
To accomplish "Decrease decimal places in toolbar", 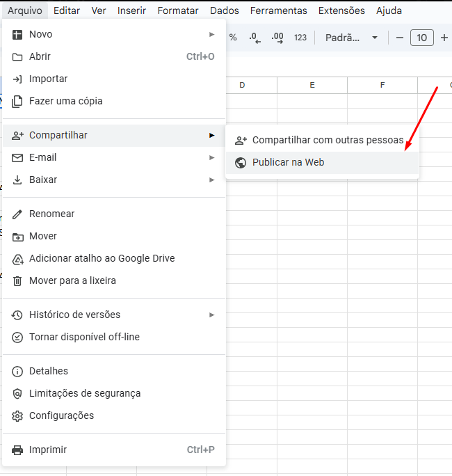I will pos(255,38).
